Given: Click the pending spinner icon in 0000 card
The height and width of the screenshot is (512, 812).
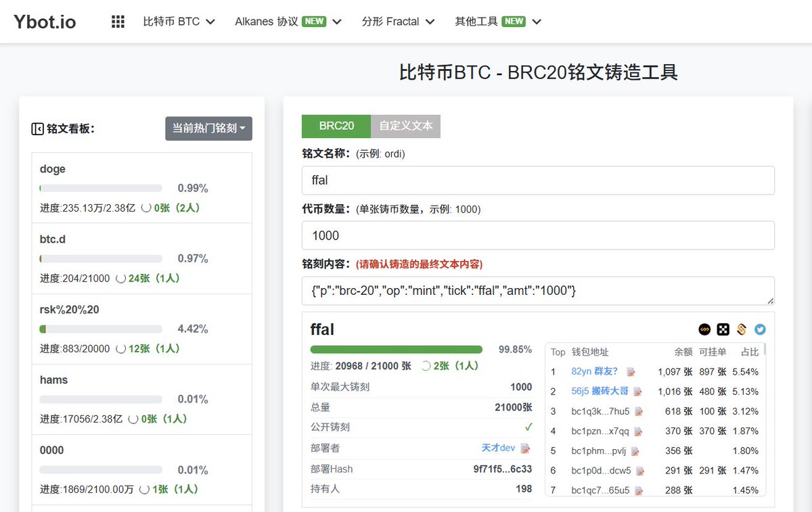Looking at the screenshot, I should click(144, 489).
